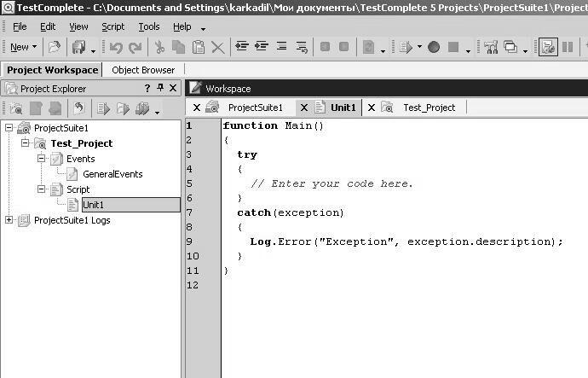Screen dimensions: 588x378
Task: Click the Delete X toolbar icon
Action: coord(217,48)
